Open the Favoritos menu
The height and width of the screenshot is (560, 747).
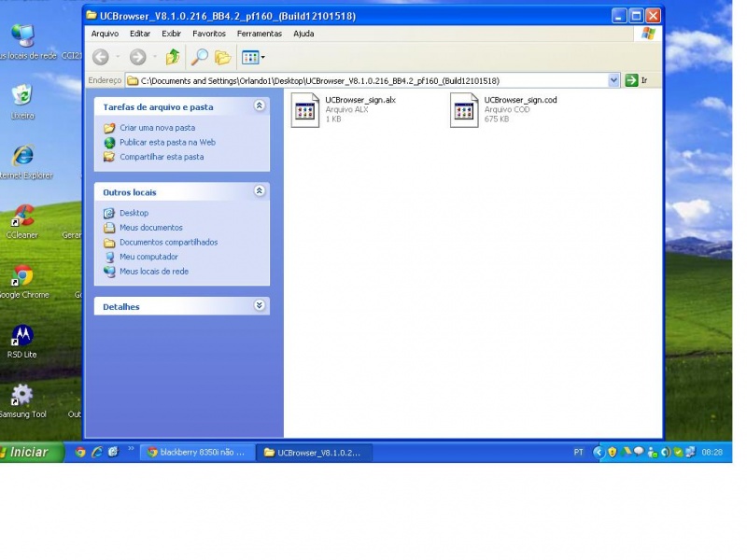(x=209, y=34)
